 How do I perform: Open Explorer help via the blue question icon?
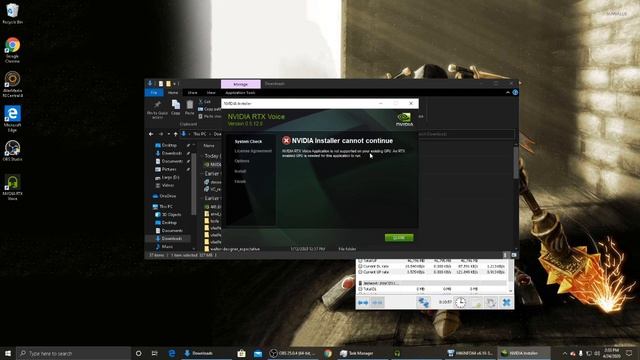tap(515, 93)
